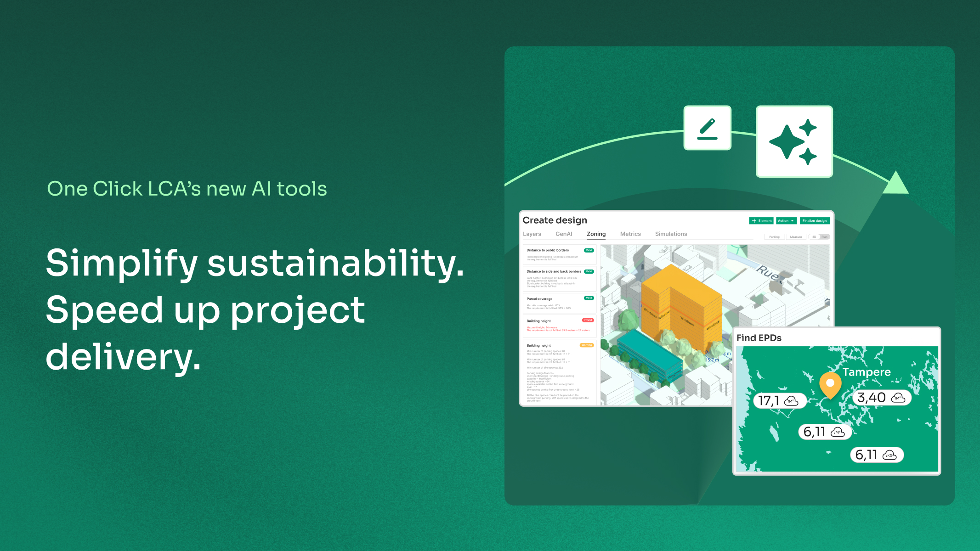The height and width of the screenshot is (551, 980).
Task: Click One Click LCA's new AI tools text
Action: click(187, 189)
